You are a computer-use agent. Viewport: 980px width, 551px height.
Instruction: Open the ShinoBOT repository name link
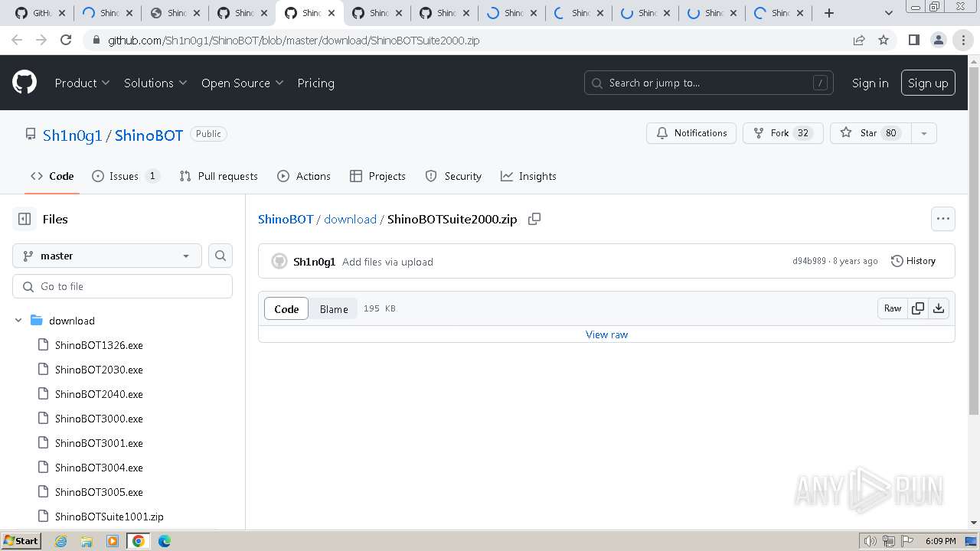149,135
